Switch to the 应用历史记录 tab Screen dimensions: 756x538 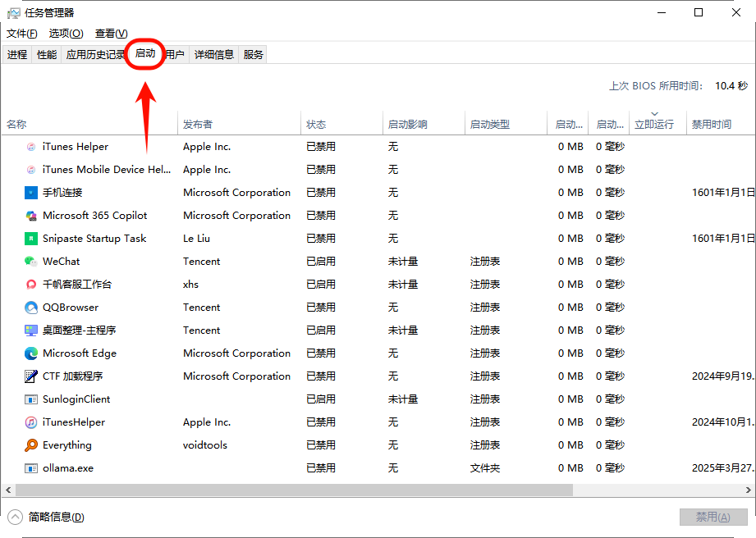click(x=95, y=54)
